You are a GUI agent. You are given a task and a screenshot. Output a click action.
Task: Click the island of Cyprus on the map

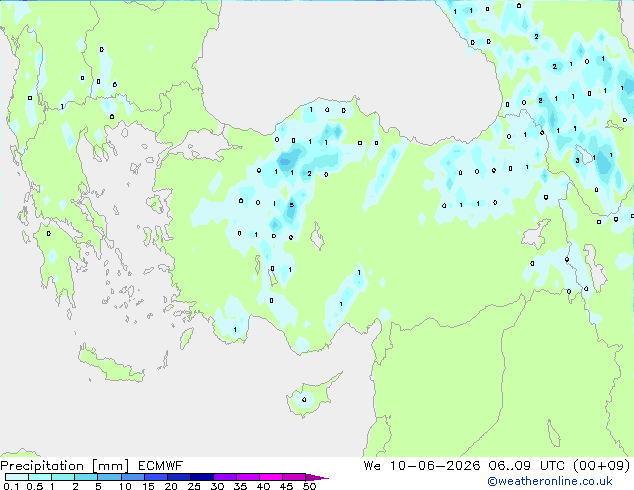click(x=309, y=398)
